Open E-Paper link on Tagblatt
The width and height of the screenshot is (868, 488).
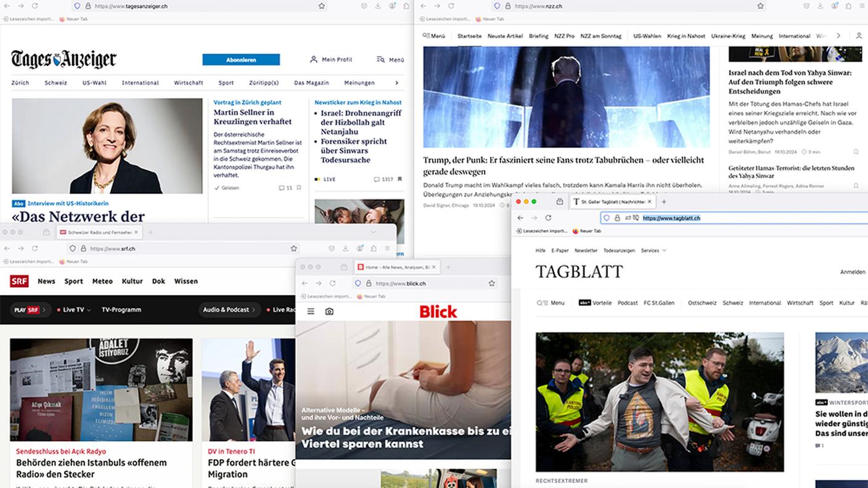[560, 251]
